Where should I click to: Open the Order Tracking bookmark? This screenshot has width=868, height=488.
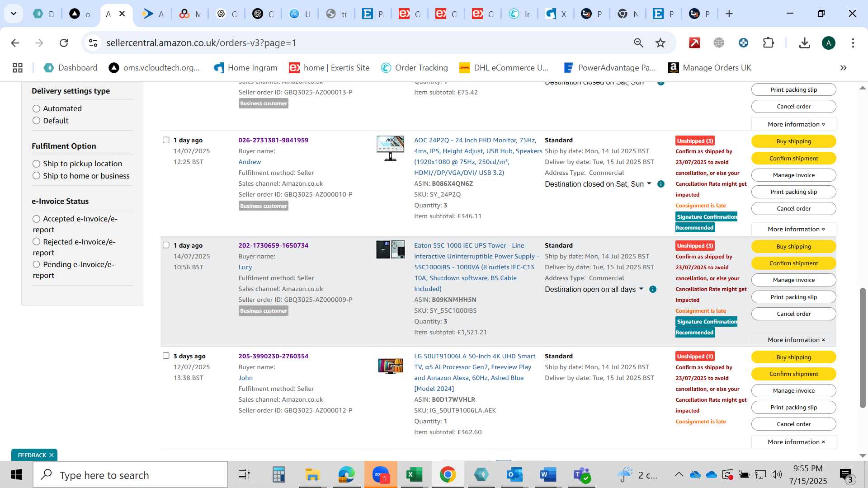pos(414,68)
